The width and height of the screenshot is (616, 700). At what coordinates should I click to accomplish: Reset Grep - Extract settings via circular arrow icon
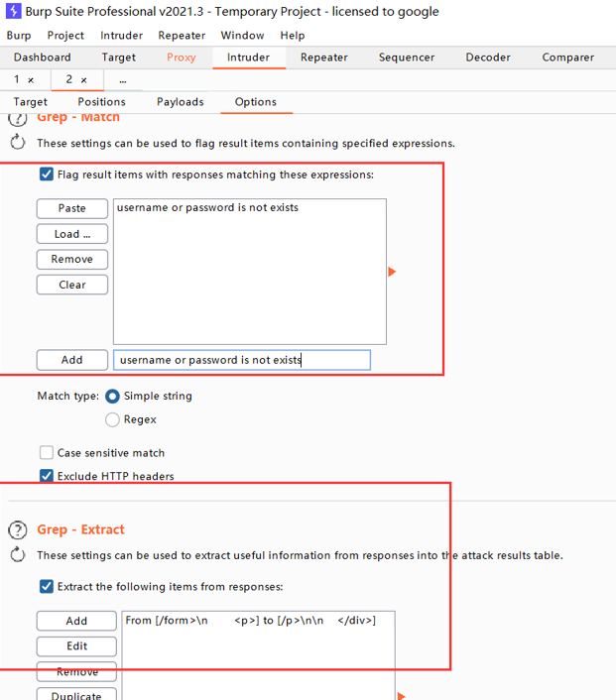pos(18,554)
